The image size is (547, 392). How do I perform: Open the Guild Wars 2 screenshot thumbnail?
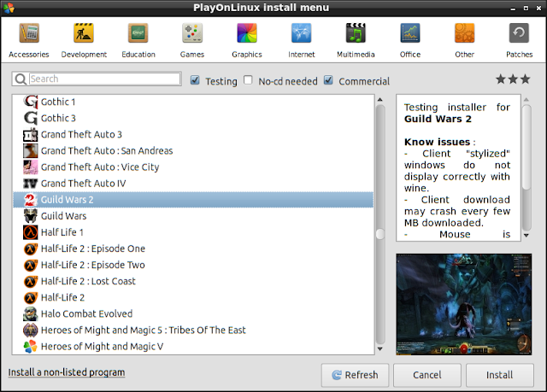464,305
